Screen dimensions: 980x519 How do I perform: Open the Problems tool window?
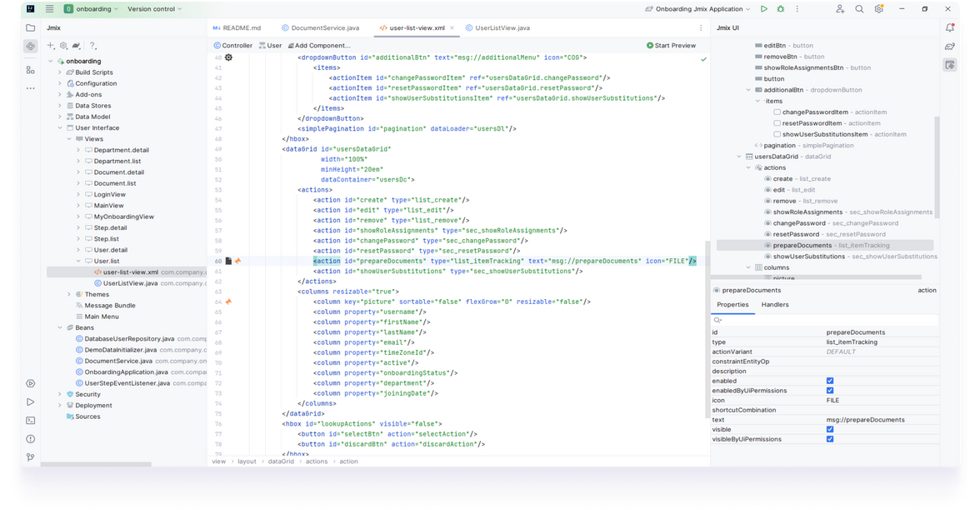[x=30, y=439]
